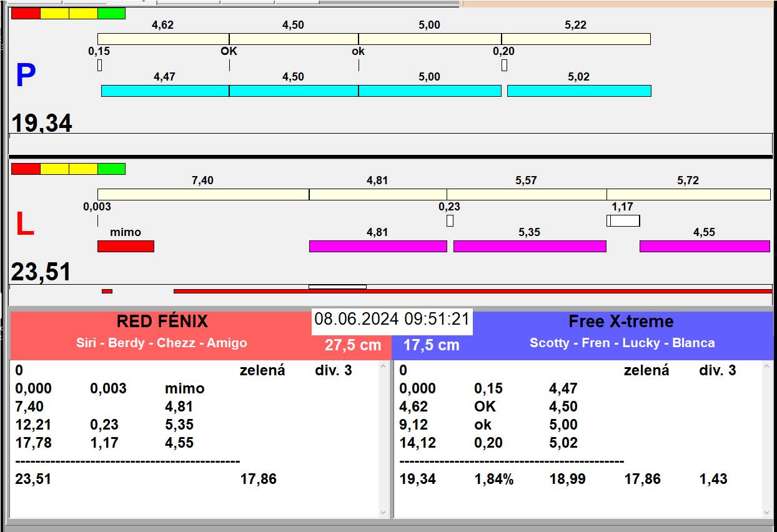
Task: Click the RED FÉNIX team name header
Action: point(162,322)
